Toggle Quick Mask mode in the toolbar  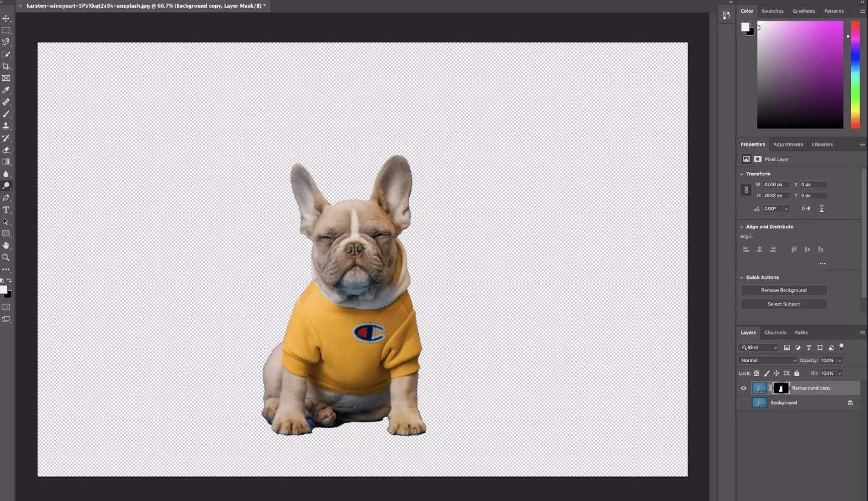(x=6, y=307)
